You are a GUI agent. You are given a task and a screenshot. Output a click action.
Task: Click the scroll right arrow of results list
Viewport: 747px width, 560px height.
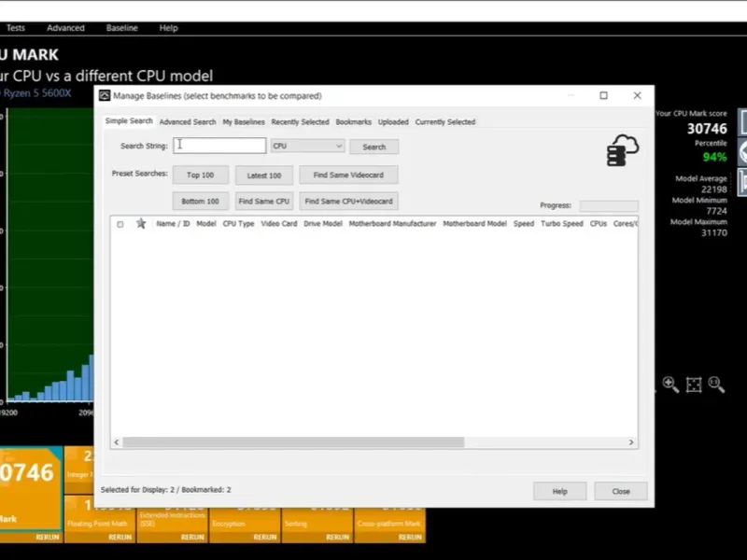click(x=631, y=442)
